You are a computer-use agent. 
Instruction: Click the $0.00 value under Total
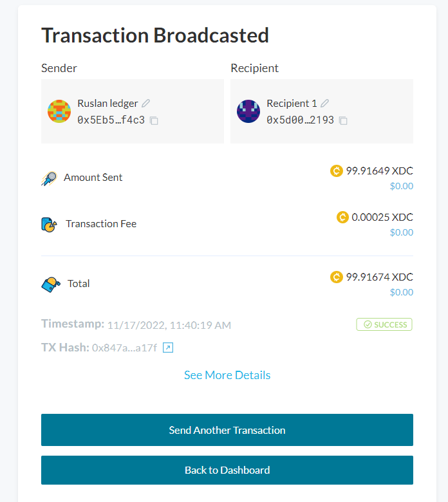pyautogui.click(x=401, y=292)
